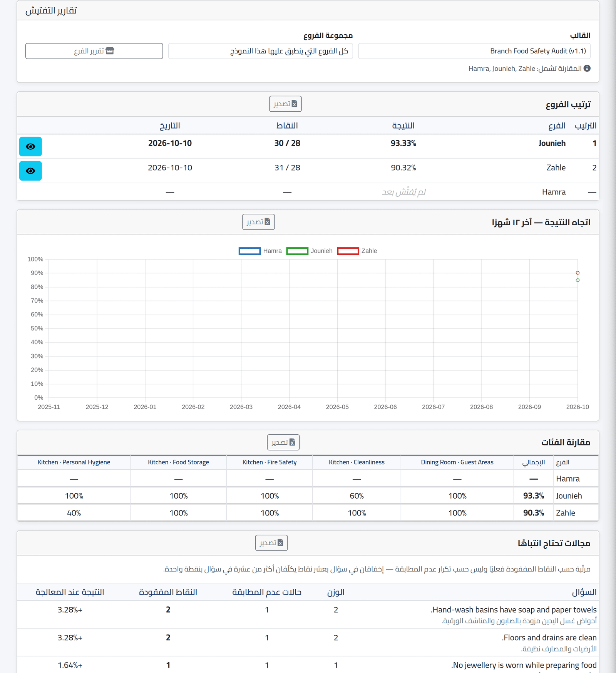Viewport: 616px width, 673px height.
Task: Click النقاط المفقودة column header
Action: coord(168,592)
